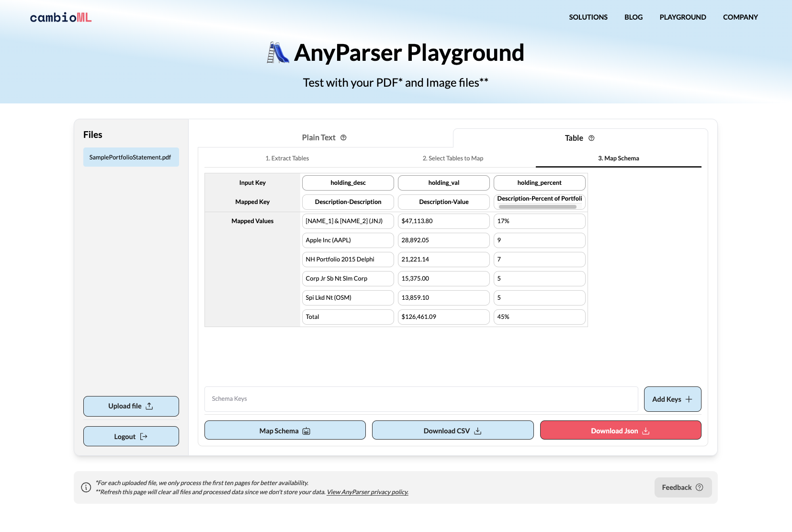Click the Corp Jr Sb Nt Slm Corp cell
Viewport: 792px width, 532px height.
348,279
